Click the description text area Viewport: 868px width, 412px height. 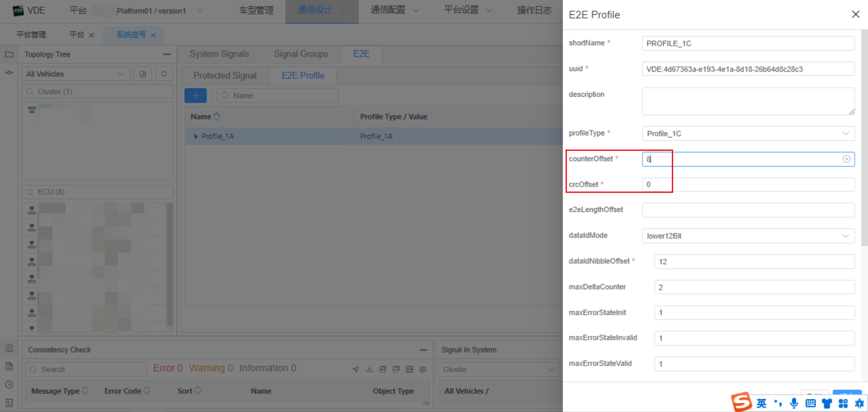(x=748, y=101)
